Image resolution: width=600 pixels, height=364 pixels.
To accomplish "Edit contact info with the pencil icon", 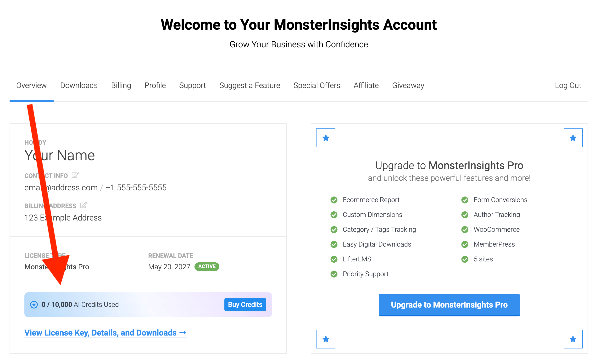I will 75,176.
